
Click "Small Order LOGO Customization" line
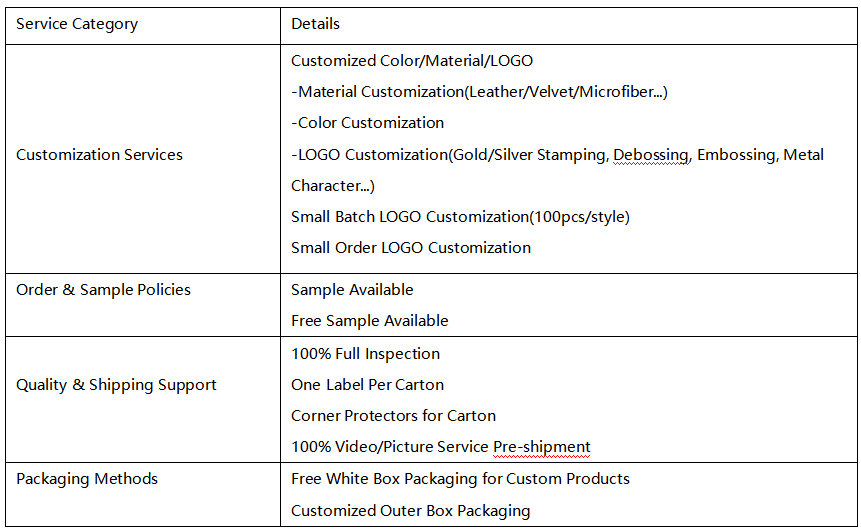[411, 247]
